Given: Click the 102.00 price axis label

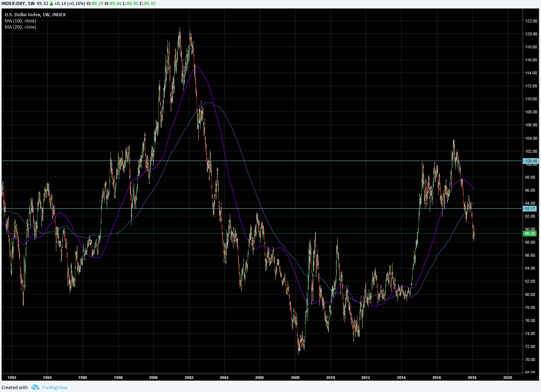Looking at the screenshot, I should [x=531, y=151].
